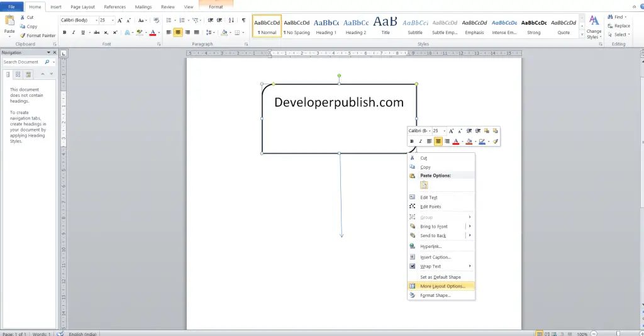Viewport: 644px width, 336px height.
Task: Click the Replace button in Editing group
Action: coord(619,26)
